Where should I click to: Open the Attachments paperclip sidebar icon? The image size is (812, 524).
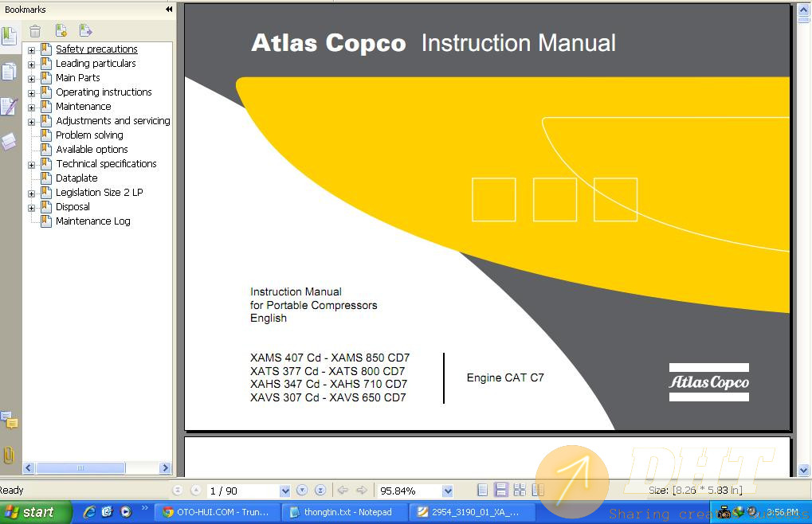click(9, 456)
